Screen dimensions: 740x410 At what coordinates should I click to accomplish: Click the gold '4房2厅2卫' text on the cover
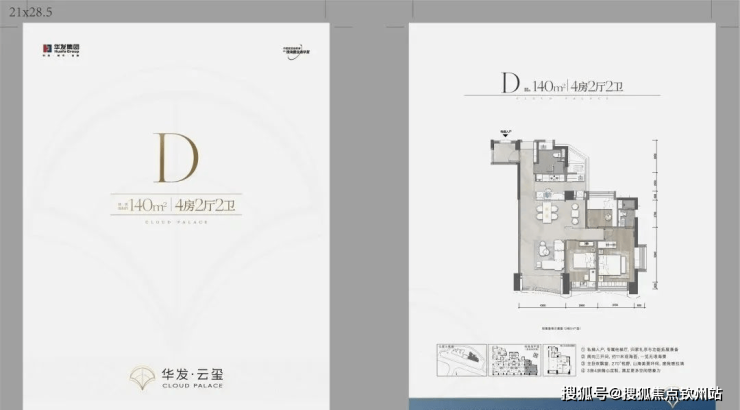pyautogui.click(x=205, y=205)
